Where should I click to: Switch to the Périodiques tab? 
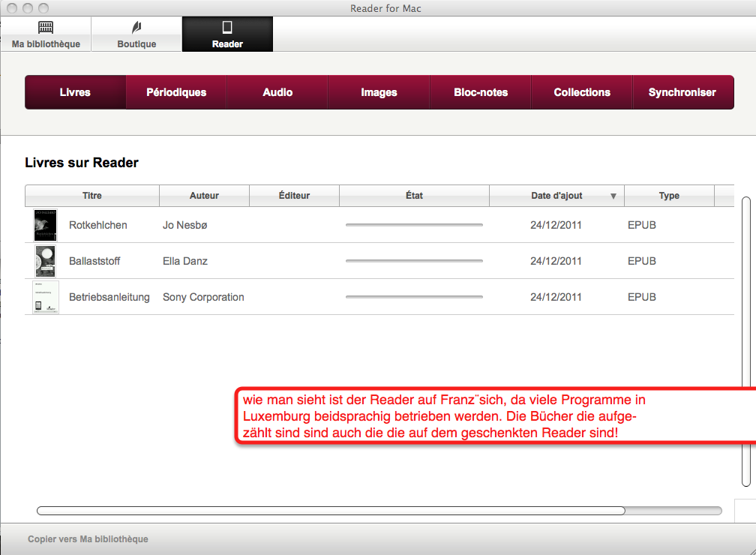(x=176, y=92)
